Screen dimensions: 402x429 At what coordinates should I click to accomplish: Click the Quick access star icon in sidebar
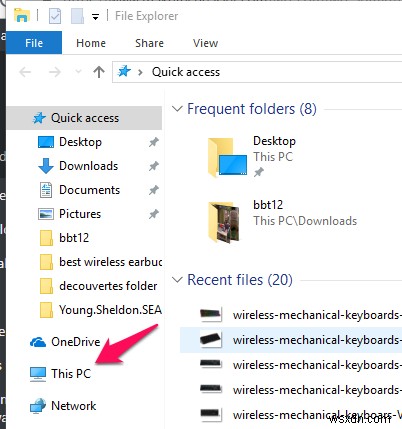[x=39, y=118]
